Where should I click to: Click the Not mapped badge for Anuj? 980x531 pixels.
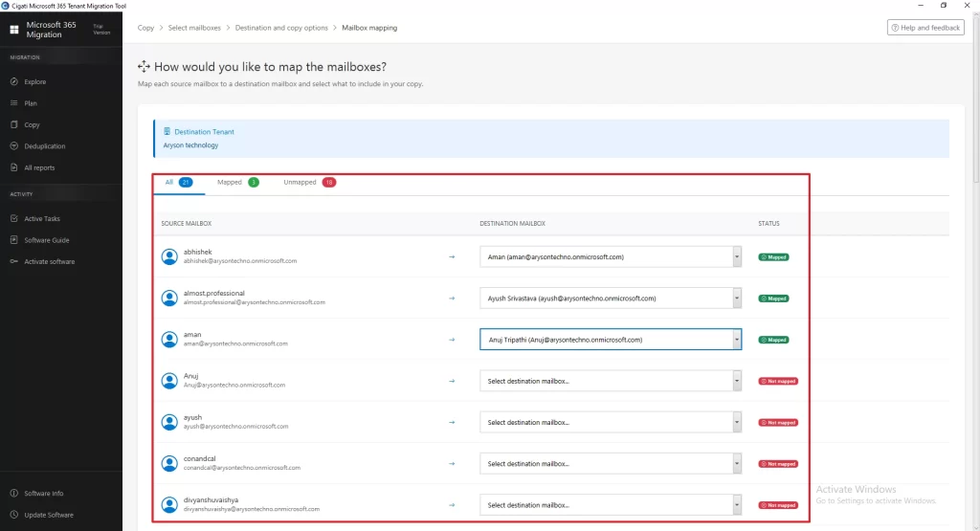(778, 381)
